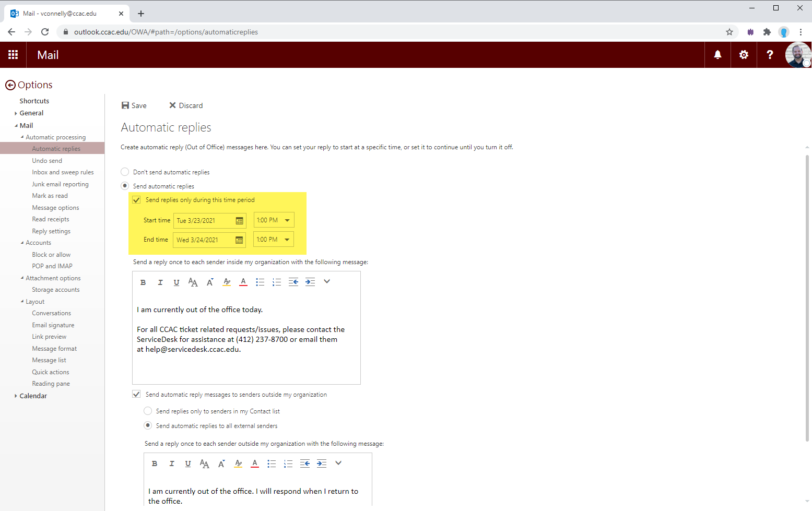Insert bullet list in internal editor

260,282
